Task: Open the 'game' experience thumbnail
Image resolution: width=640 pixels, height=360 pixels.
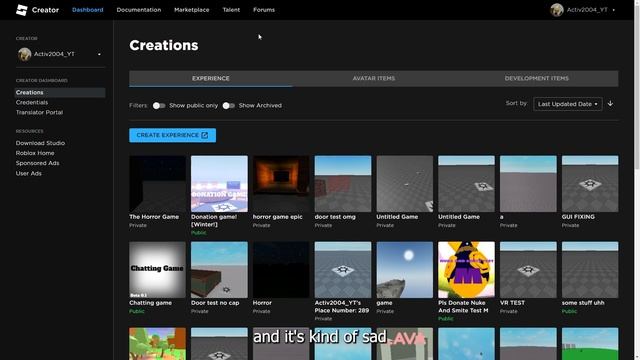Action: pos(404,270)
